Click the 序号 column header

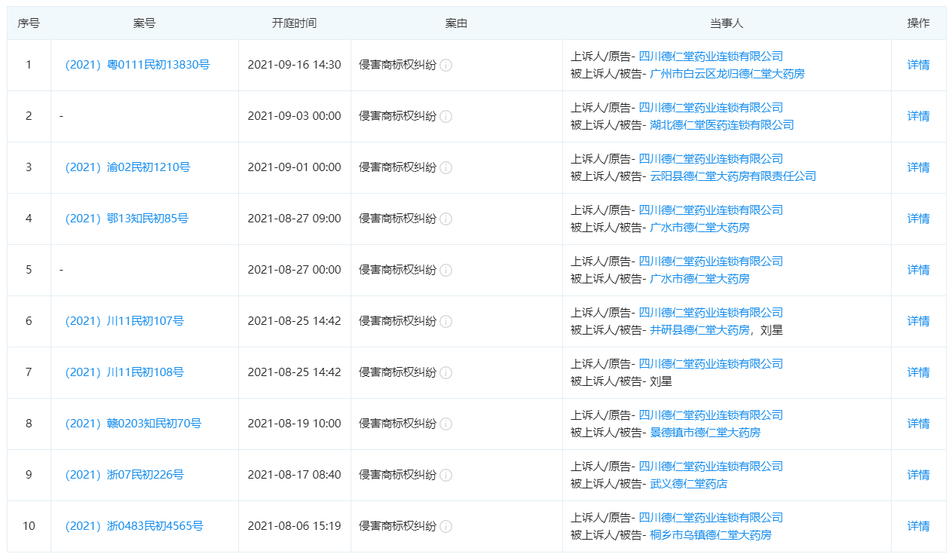(x=29, y=23)
